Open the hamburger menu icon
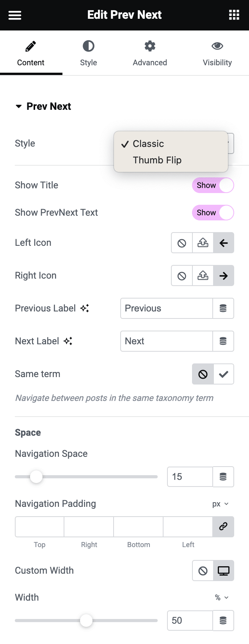This screenshot has height=644, width=249. [x=15, y=15]
